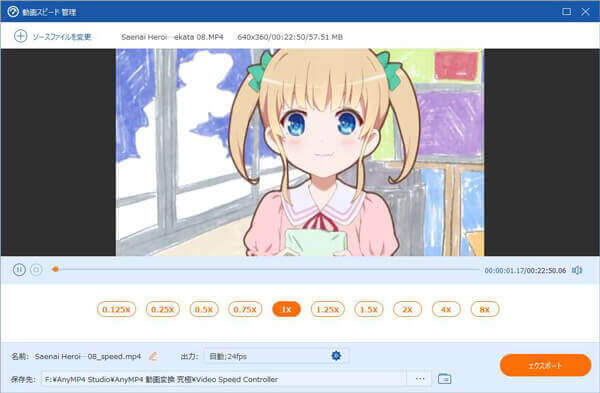This screenshot has height=393, width=600.
Task: Close the speed controller window
Action: 585,11
